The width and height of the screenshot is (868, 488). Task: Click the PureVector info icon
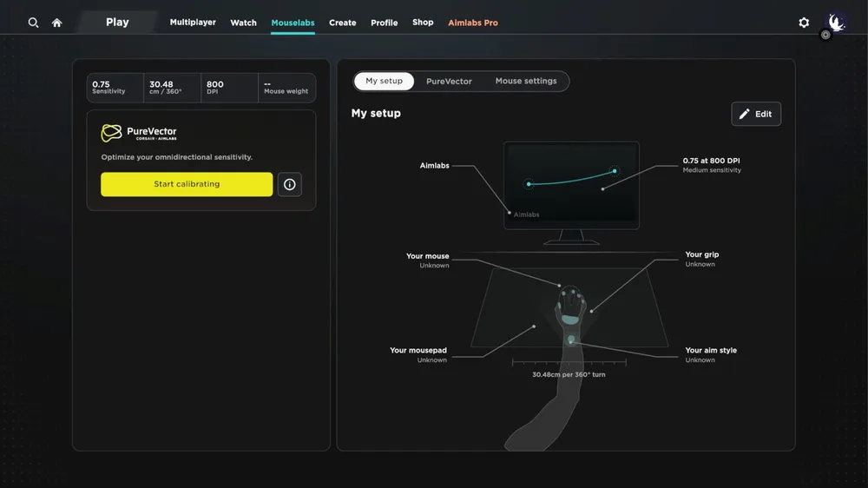290,184
